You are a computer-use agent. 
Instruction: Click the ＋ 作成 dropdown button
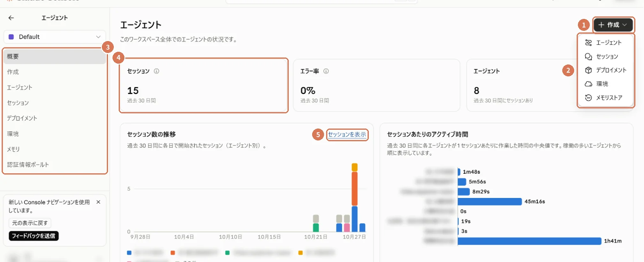coord(613,25)
